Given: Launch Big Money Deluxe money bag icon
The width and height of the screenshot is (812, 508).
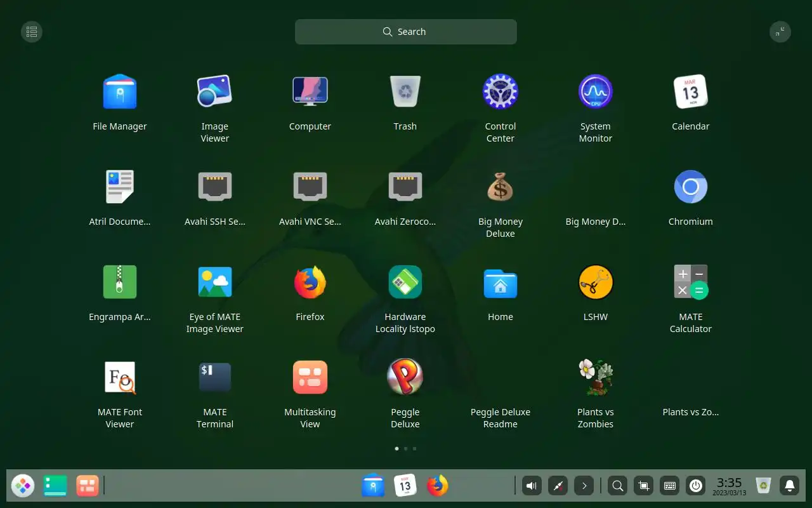Looking at the screenshot, I should [x=501, y=187].
